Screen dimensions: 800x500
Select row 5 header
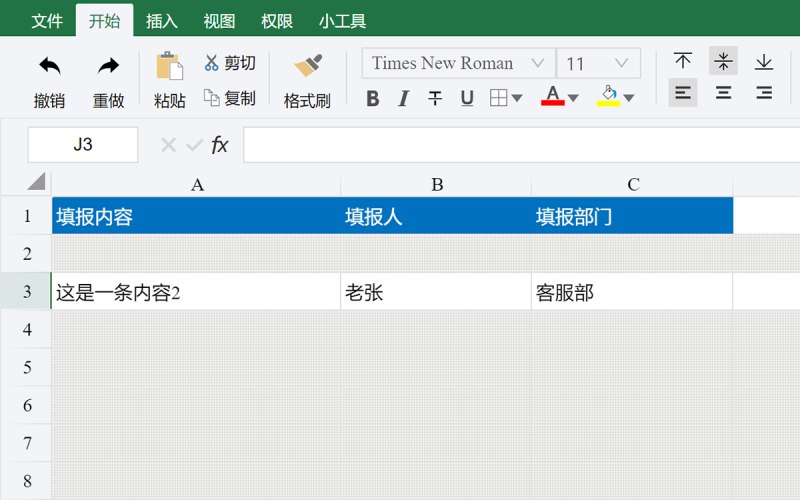tap(27, 367)
